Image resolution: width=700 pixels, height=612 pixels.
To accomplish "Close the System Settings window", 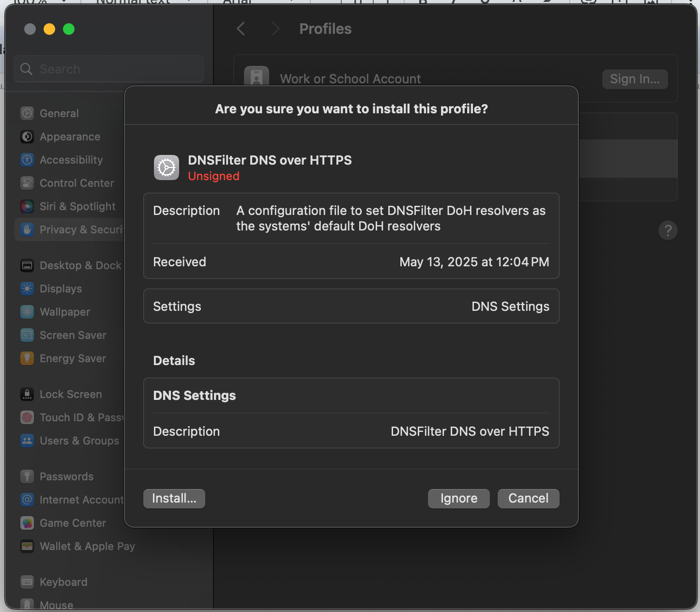I will click(x=30, y=29).
